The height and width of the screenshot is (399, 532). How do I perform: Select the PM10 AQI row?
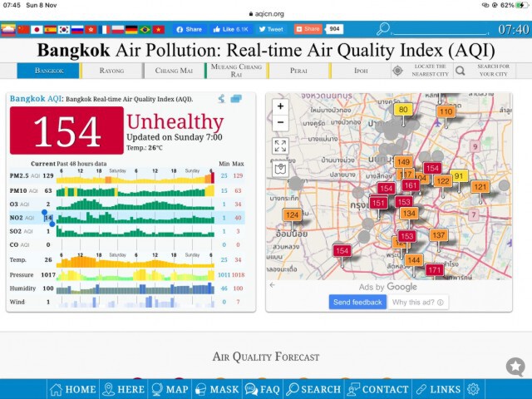point(127,190)
